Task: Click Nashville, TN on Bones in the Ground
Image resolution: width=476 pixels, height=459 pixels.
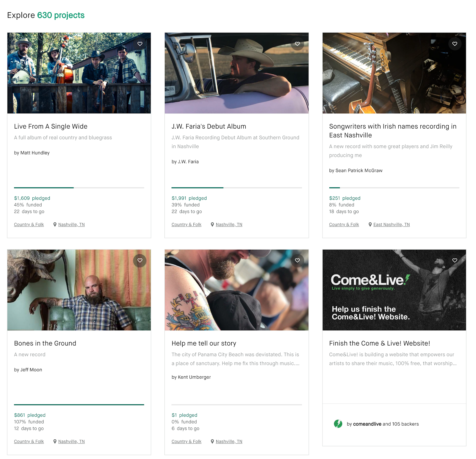Action: coord(71,441)
